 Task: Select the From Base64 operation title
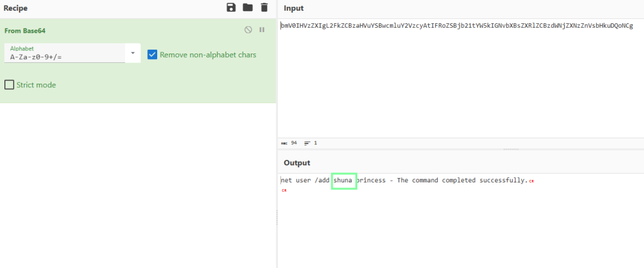[x=25, y=30]
